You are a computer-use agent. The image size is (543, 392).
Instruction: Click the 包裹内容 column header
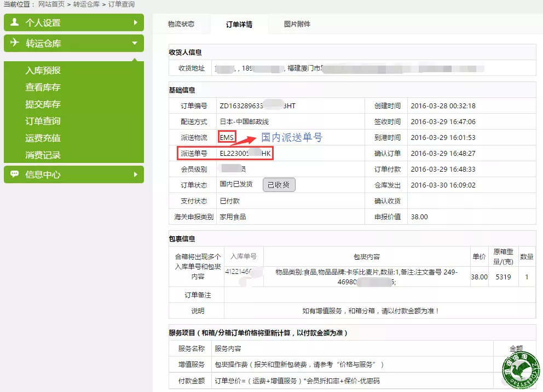(367, 257)
